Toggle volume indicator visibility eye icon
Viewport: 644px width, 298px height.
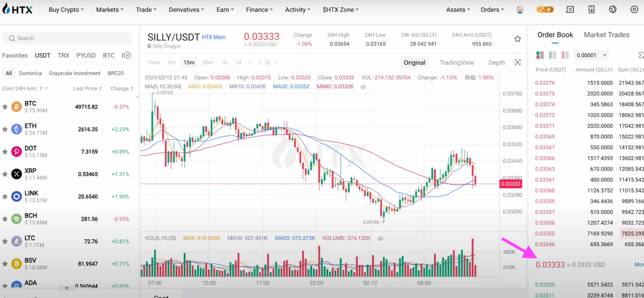click(x=380, y=238)
